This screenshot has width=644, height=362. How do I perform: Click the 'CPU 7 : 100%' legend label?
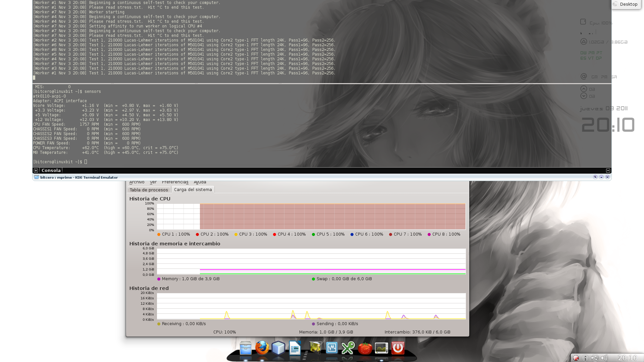(x=408, y=234)
